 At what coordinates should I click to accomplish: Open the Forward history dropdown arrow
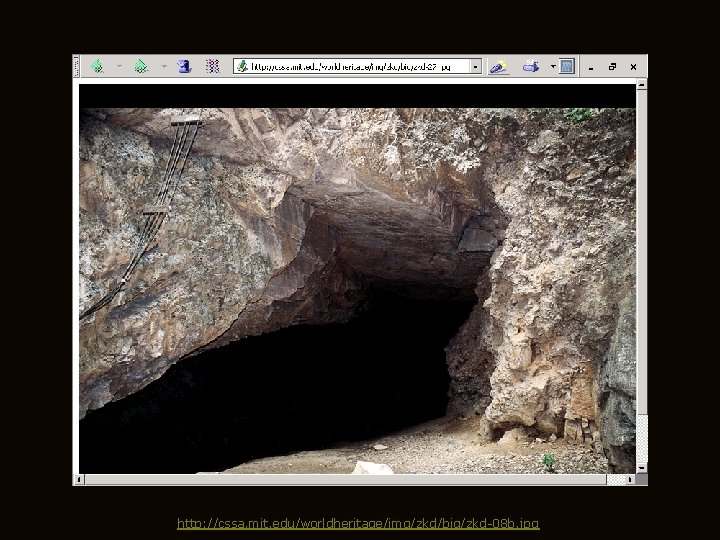click(x=164, y=67)
